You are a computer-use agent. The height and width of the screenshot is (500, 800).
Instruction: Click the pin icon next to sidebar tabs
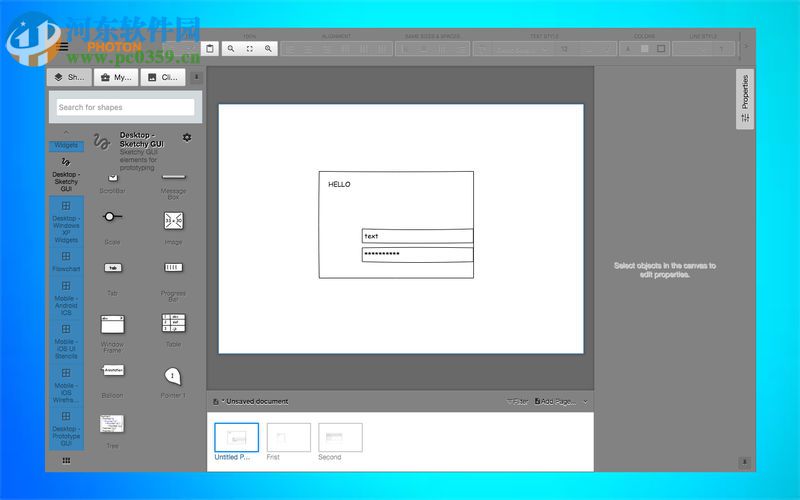196,77
